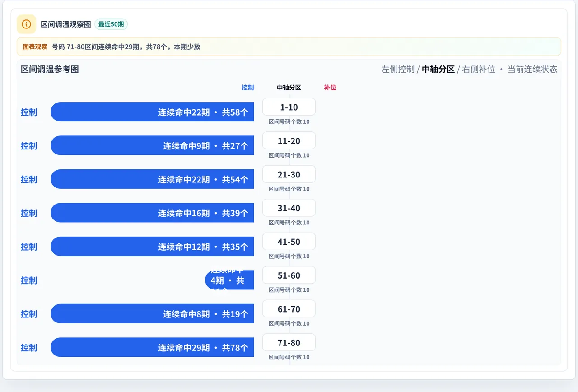578x392 pixels.
Task: Click the heading 区间调温参考图
Action: (x=50, y=69)
